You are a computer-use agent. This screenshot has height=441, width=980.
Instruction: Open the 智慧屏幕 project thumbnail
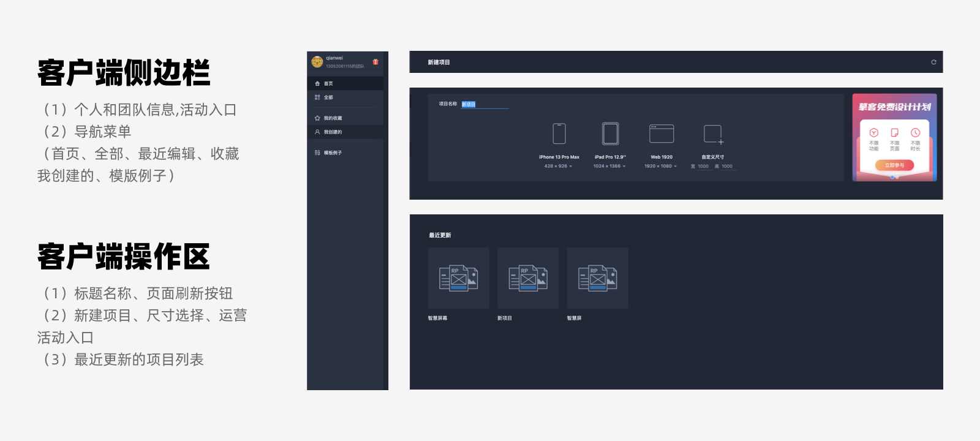pyautogui.click(x=459, y=278)
